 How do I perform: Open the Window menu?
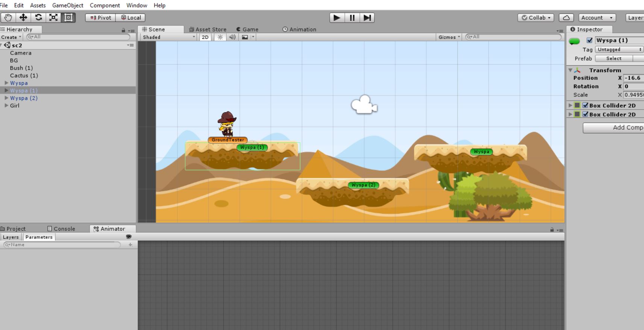pos(137,5)
